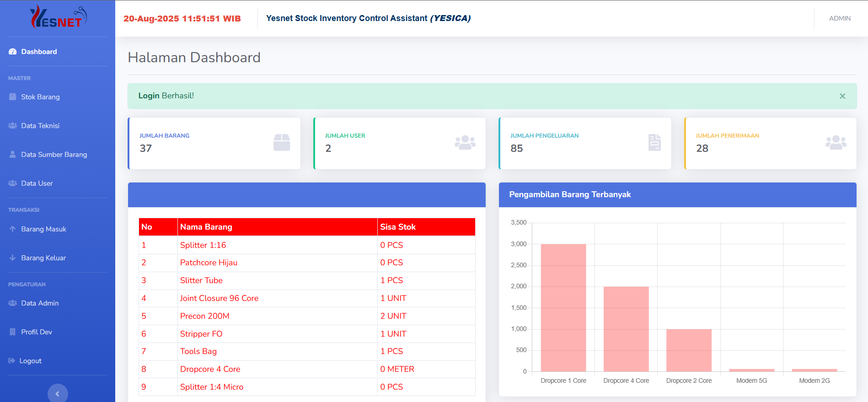Click the people icon in Jumlah Penerimaan card
Viewport: 868px width, 402px height.
(836, 142)
